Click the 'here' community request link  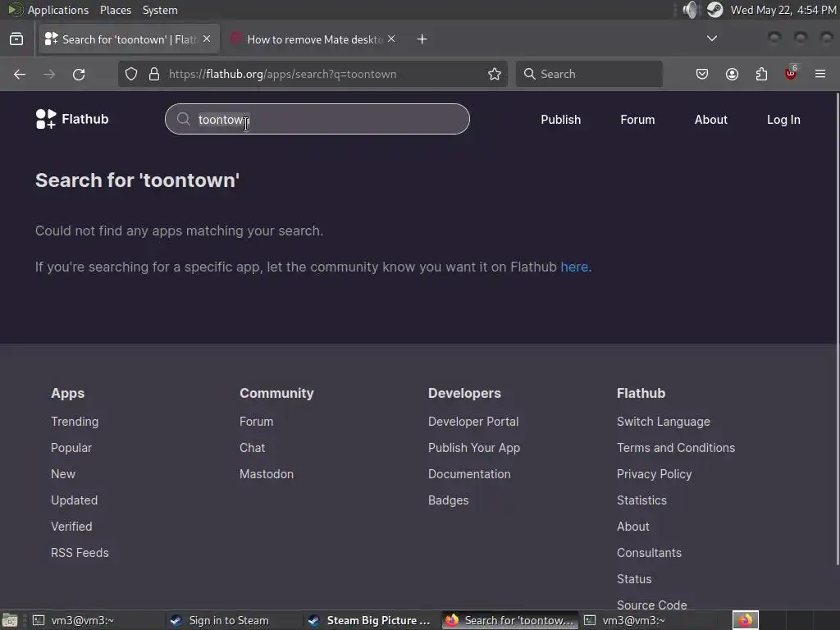(574, 267)
